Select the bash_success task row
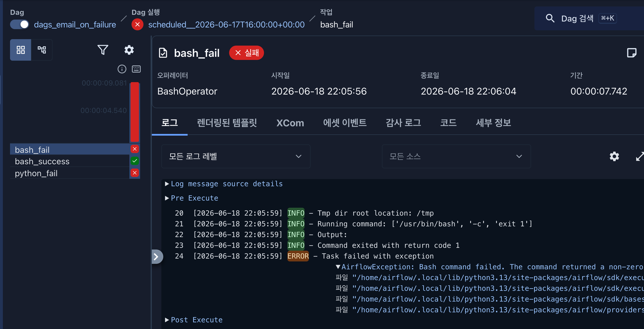The width and height of the screenshot is (644, 329). (x=70, y=161)
